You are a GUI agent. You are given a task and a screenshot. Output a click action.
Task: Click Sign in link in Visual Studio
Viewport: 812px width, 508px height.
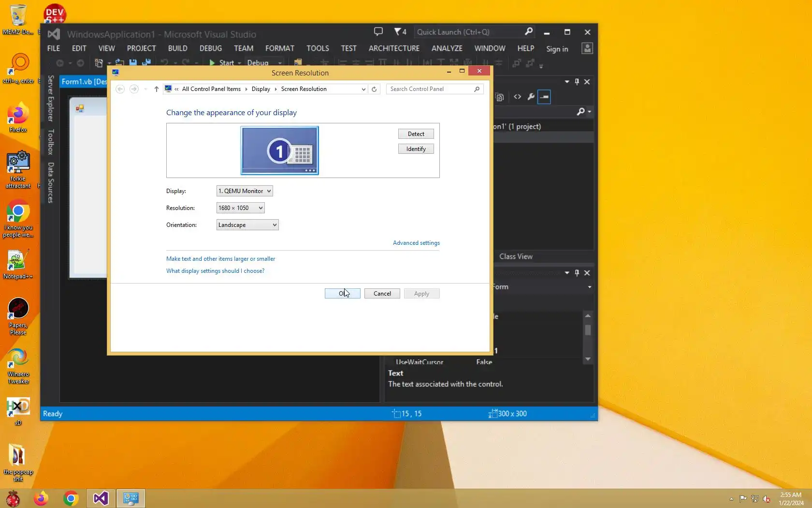click(x=557, y=49)
